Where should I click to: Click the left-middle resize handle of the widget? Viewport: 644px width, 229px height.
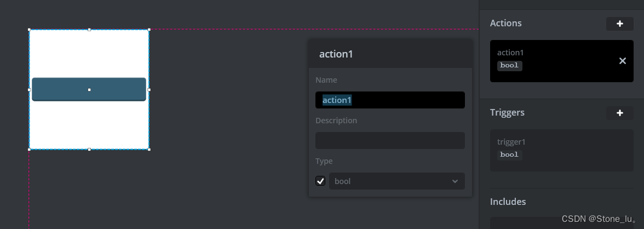(29, 89)
